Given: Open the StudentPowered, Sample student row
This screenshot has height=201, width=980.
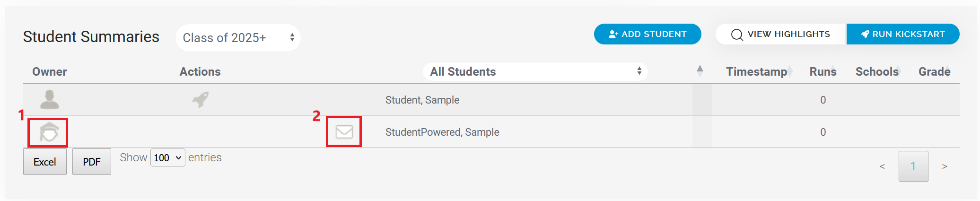Looking at the screenshot, I should (x=442, y=132).
